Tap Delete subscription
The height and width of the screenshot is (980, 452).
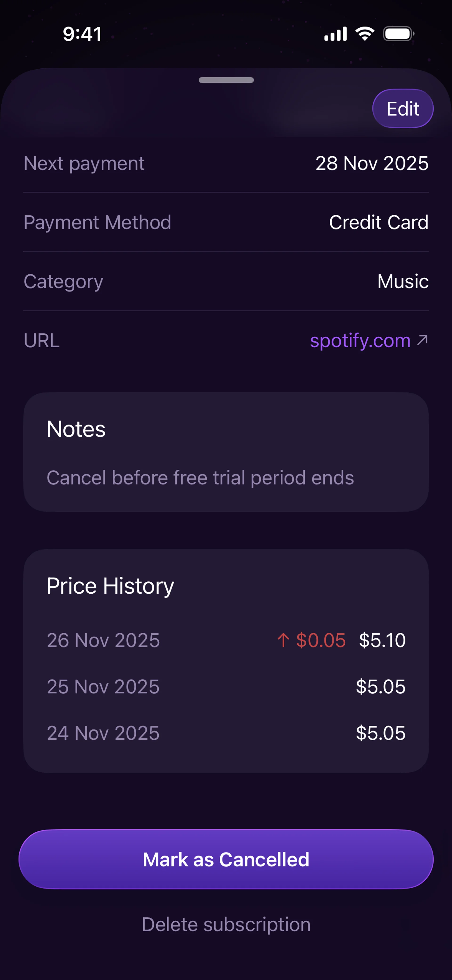click(x=226, y=924)
